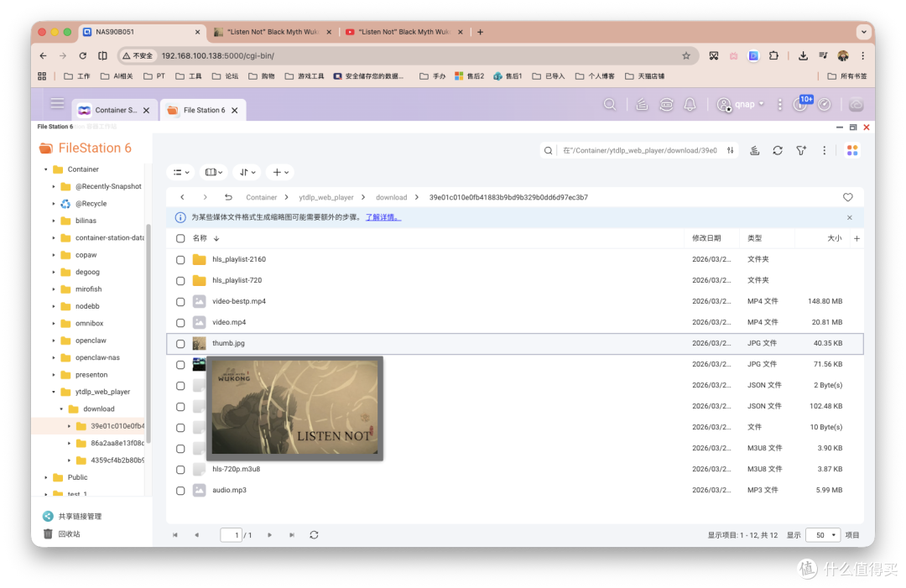906x588 pixels.
Task: Check the hls_playlist-2160 folder checkbox
Action: tap(180, 260)
